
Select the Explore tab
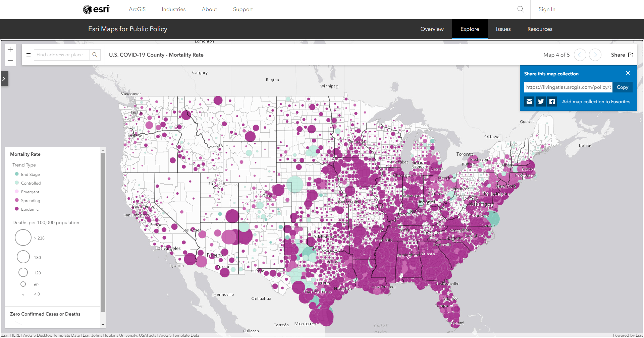click(x=470, y=29)
